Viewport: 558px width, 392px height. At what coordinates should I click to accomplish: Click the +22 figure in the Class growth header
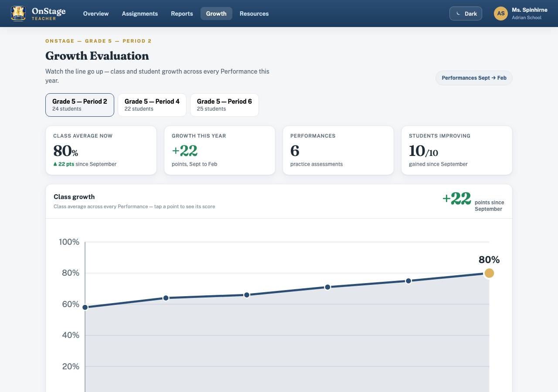pyautogui.click(x=457, y=199)
